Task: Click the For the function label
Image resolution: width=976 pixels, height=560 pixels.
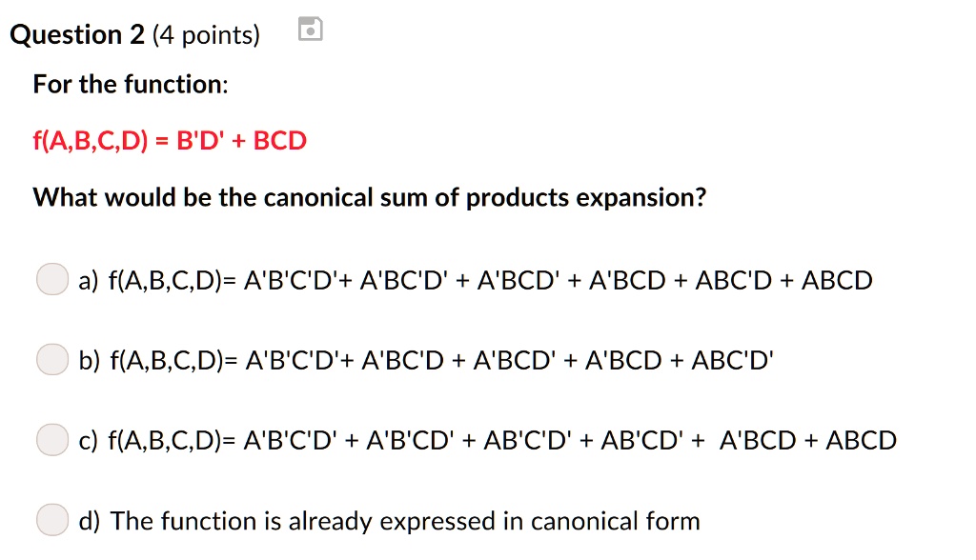Action: point(130,84)
